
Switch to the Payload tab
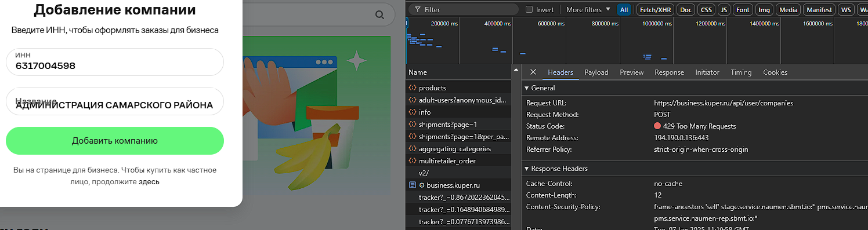point(596,72)
